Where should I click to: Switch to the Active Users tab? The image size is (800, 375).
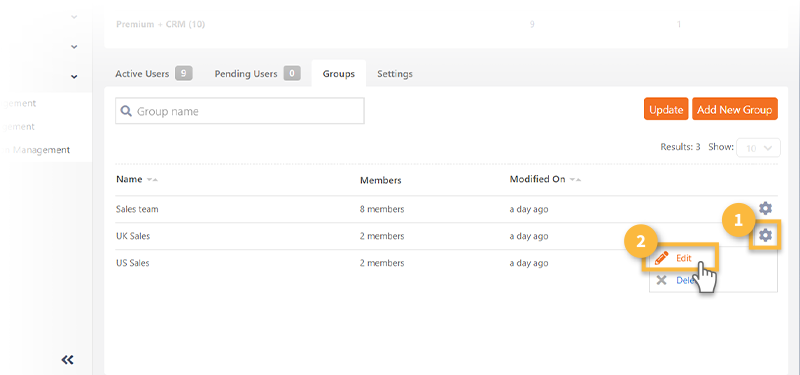coord(154,73)
